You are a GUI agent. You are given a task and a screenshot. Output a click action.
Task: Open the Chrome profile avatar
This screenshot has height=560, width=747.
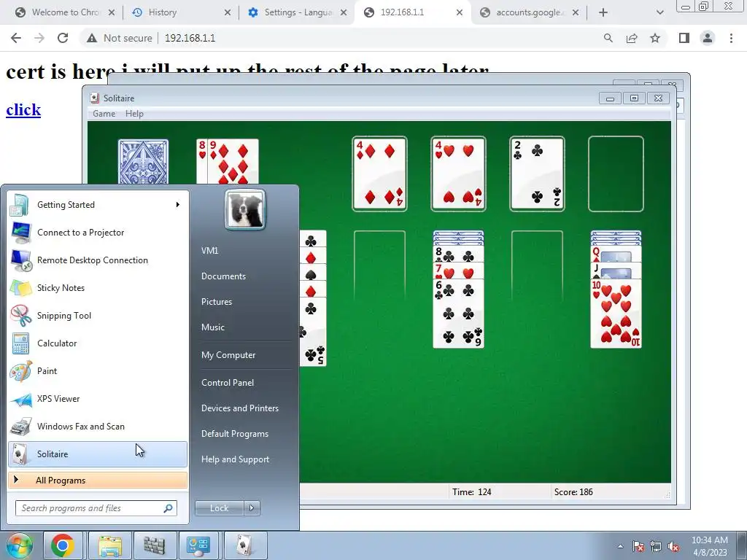point(708,38)
